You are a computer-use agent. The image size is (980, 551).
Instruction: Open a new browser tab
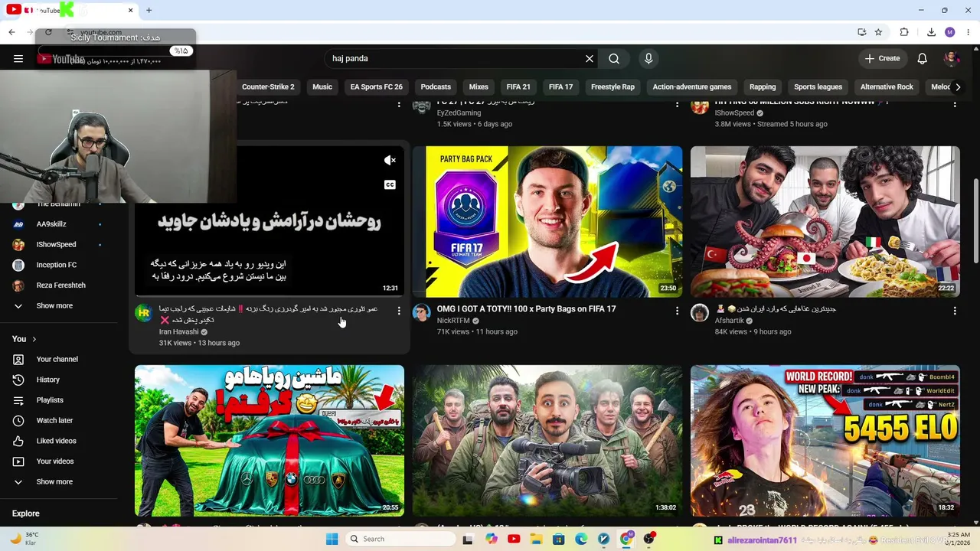click(x=149, y=11)
